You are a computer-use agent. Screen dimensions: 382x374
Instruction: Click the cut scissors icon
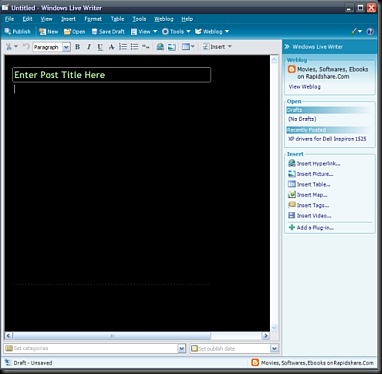tap(9, 47)
